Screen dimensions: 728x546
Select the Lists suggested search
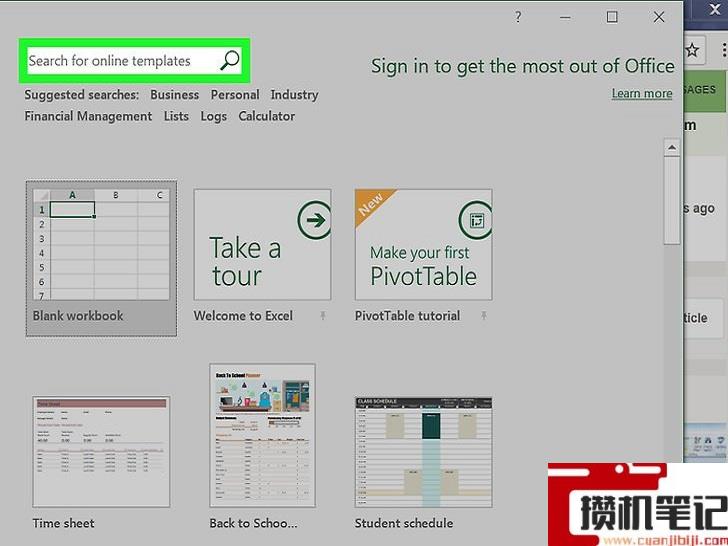[176, 116]
